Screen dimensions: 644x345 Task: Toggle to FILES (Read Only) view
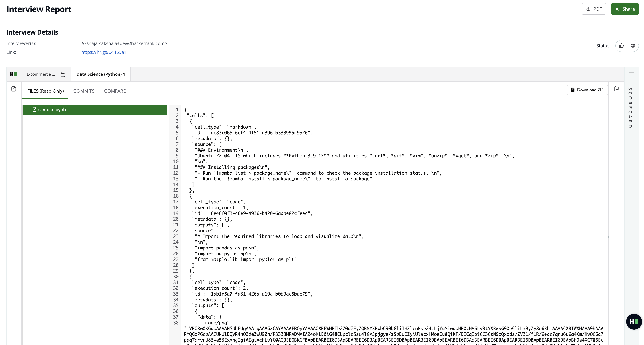(x=45, y=91)
